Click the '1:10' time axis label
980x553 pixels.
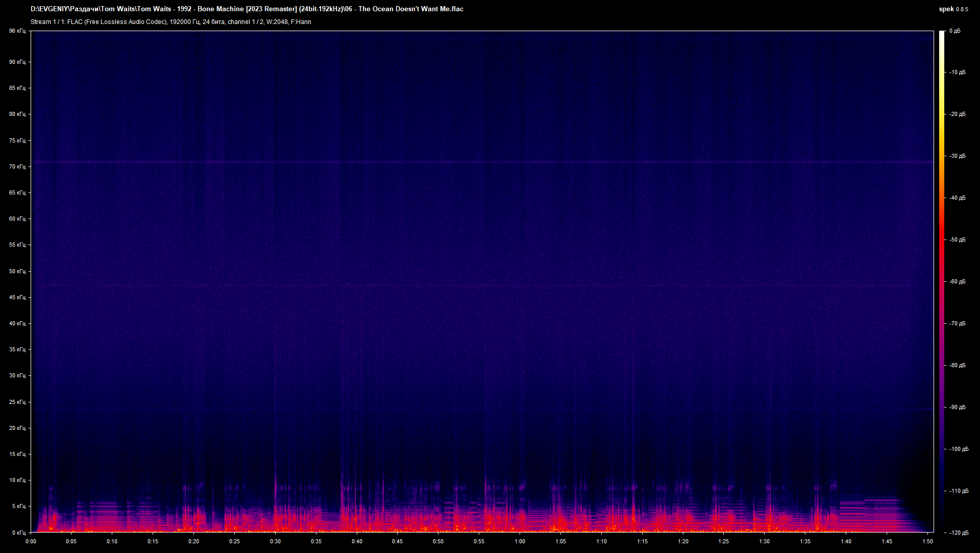click(602, 542)
